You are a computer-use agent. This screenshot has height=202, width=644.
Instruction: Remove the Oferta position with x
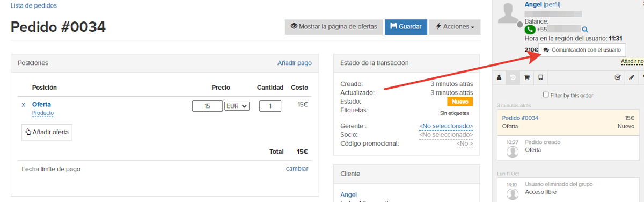pyautogui.click(x=23, y=105)
